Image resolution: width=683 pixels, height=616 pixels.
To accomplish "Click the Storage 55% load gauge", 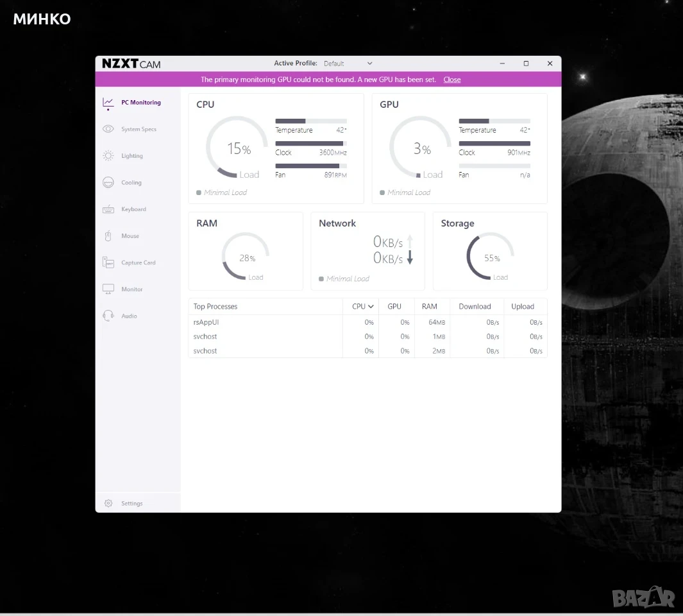I will 490,256.
